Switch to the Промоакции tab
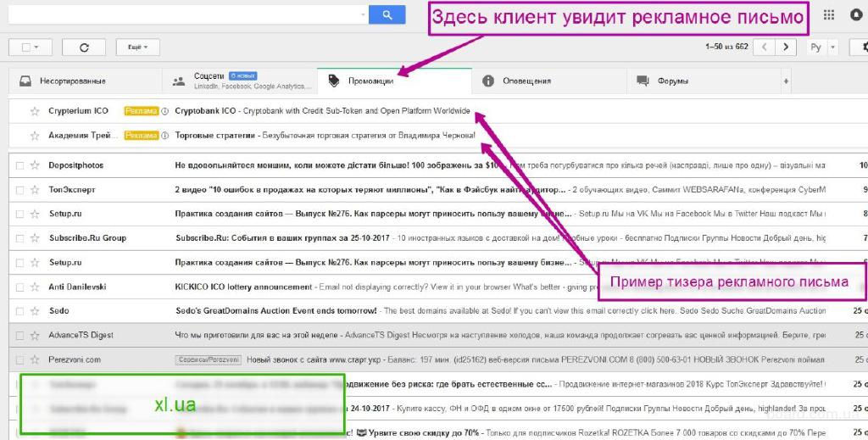Viewport: 868px width, 440px height. 395,81
